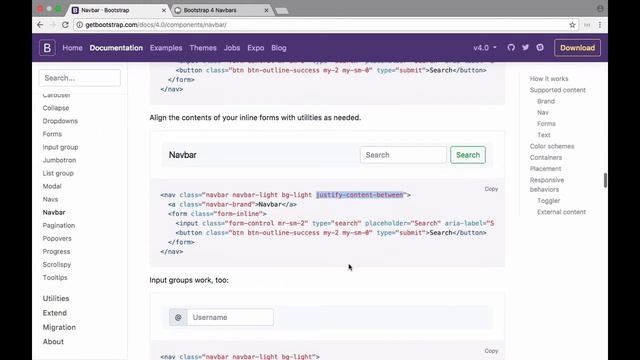640x360 pixels.
Task: Open Scrollspy in sidebar
Action: [x=57, y=265]
